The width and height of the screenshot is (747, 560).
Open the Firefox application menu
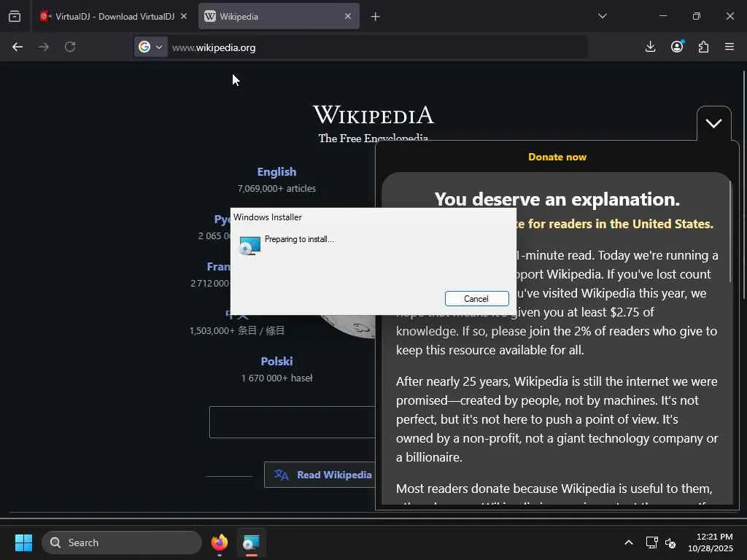coord(729,47)
